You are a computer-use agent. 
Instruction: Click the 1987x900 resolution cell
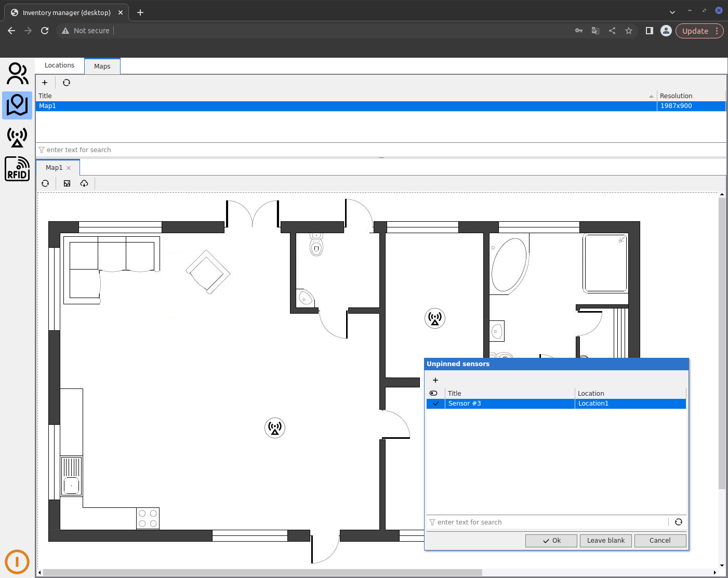point(691,106)
